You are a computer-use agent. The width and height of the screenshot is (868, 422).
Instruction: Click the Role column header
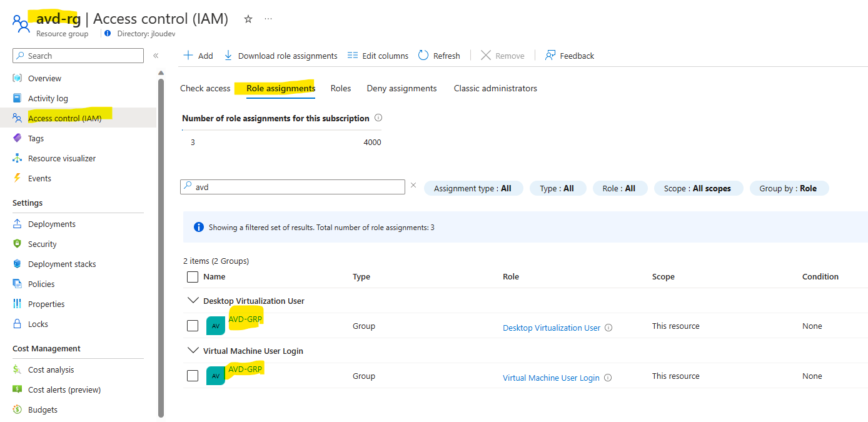point(511,276)
